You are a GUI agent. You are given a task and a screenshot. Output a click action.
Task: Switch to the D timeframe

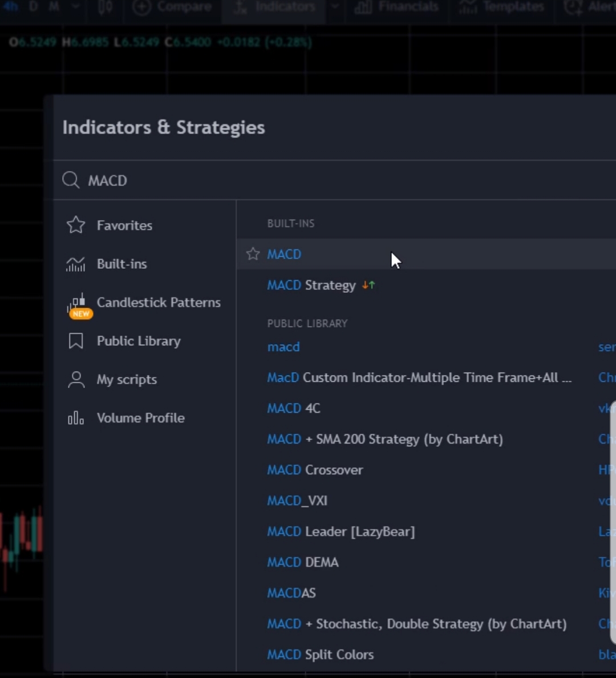point(33,7)
